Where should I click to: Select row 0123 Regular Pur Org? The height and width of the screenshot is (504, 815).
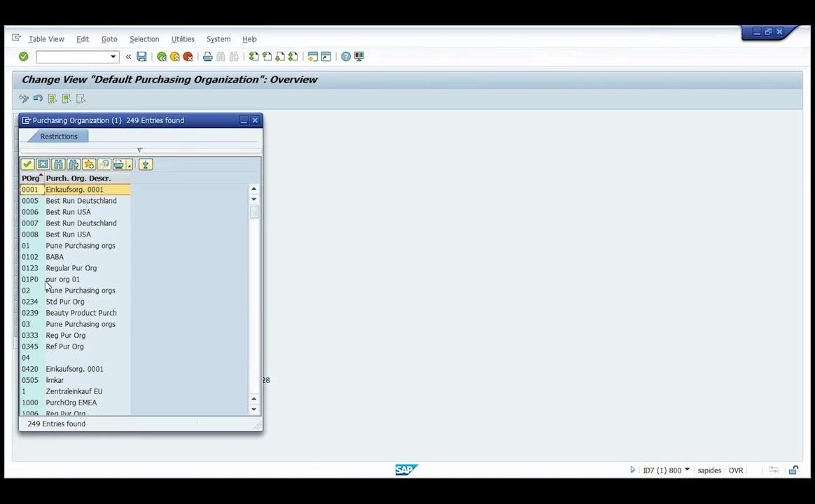point(75,268)
